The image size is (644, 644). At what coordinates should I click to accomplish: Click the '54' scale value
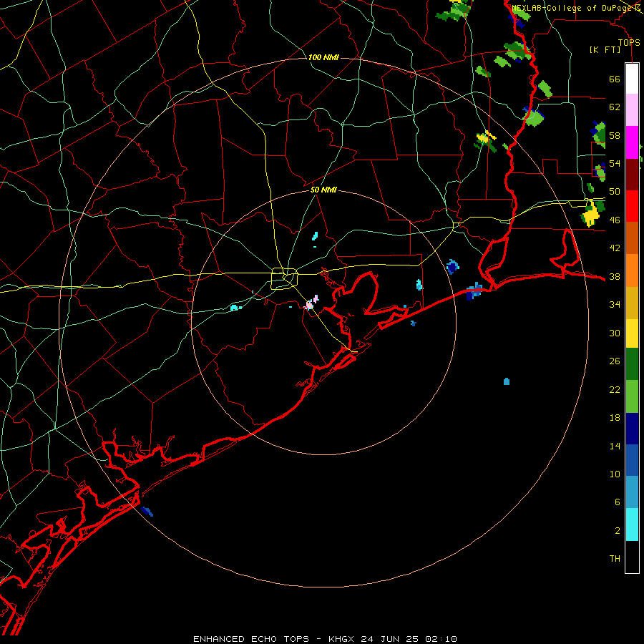click(x=615, y=163)
